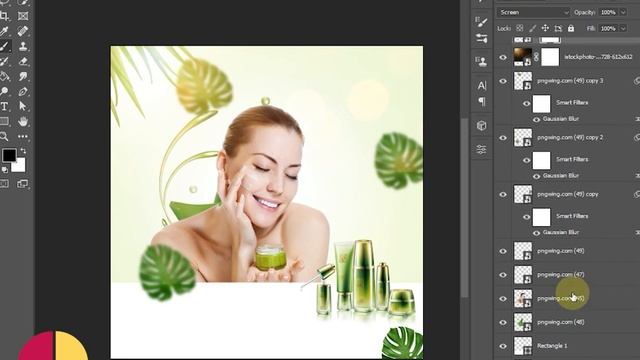The height and width of the screenshot is (360, 640).
Task: Hide the Rectangle 1 layer
Action: [x=503, y=346]
